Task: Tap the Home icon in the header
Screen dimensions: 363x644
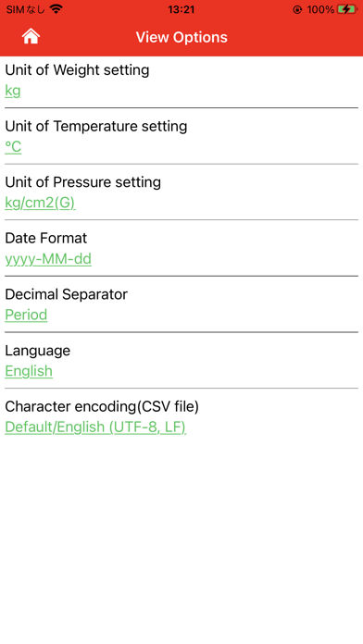Action: coord(31,37)
